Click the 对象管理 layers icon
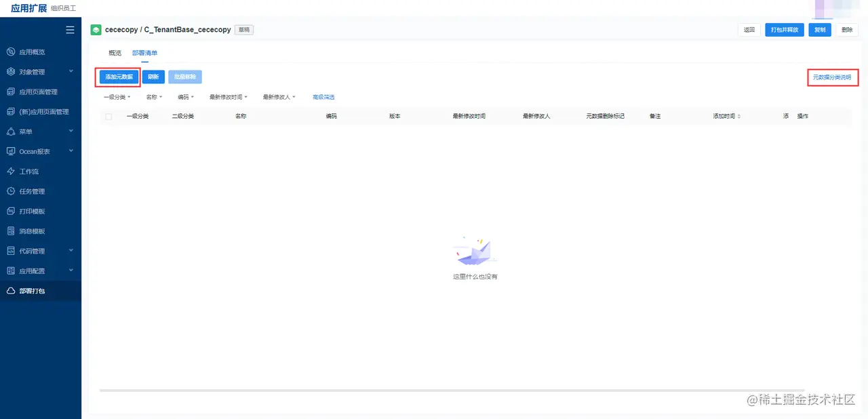 (11, 72)
